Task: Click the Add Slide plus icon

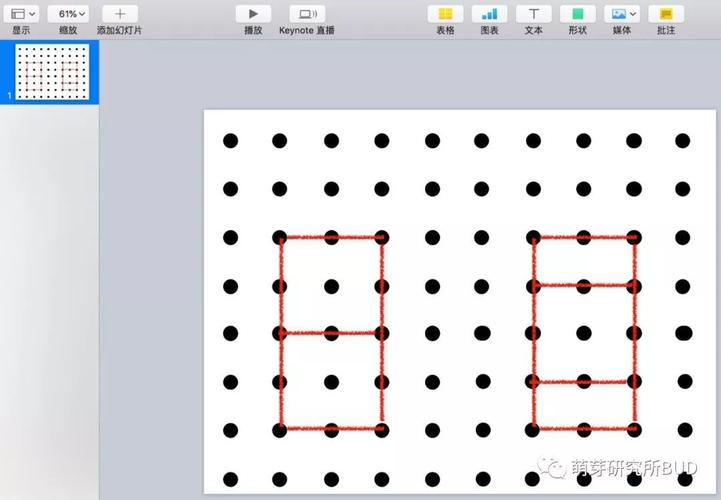Action: point(120,14)
